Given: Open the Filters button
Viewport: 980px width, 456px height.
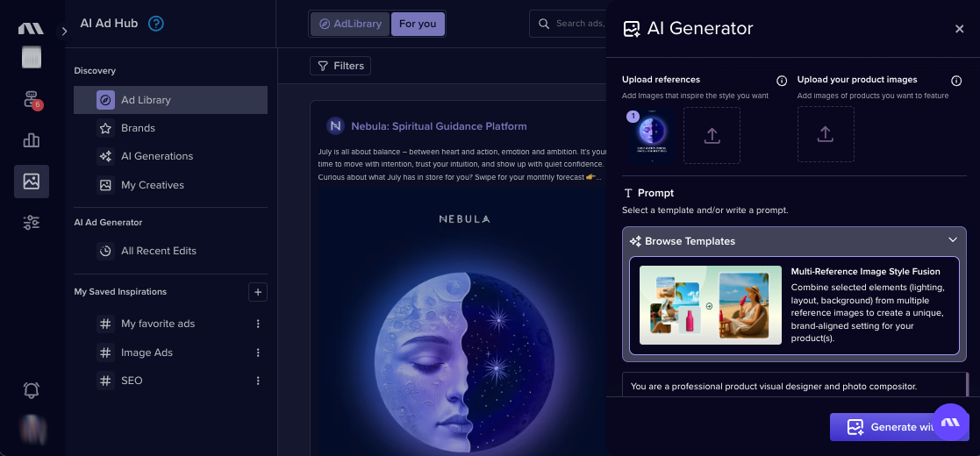Looking at the screenshot, I should coord(340,66).
